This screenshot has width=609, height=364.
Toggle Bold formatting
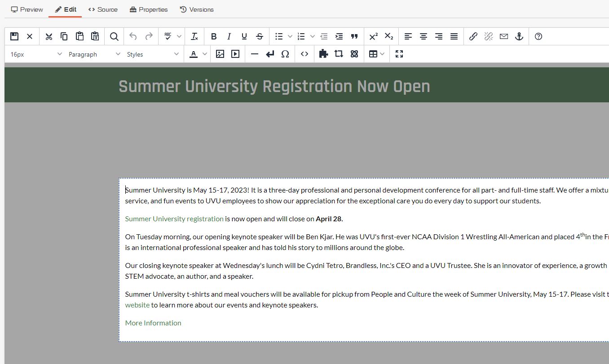(214, 36)
